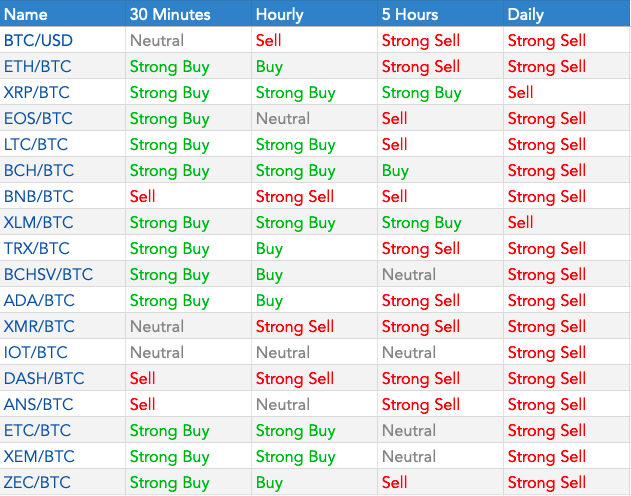Open the DASH/BTC pair link
This screenshot has width=631, height=496.
[44, 379]
